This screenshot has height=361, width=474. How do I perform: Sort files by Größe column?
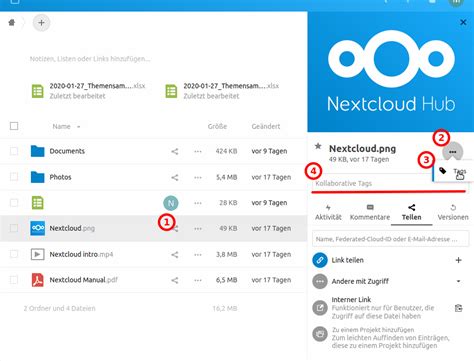[x=217, y=126]
